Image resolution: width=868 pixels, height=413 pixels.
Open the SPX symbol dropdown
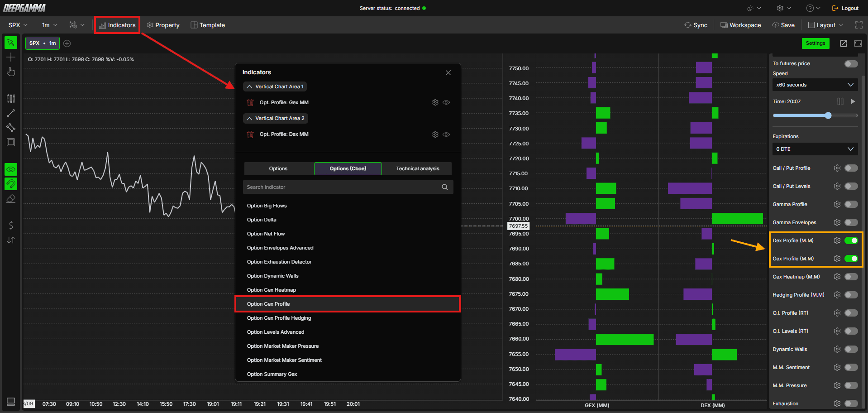18,25
